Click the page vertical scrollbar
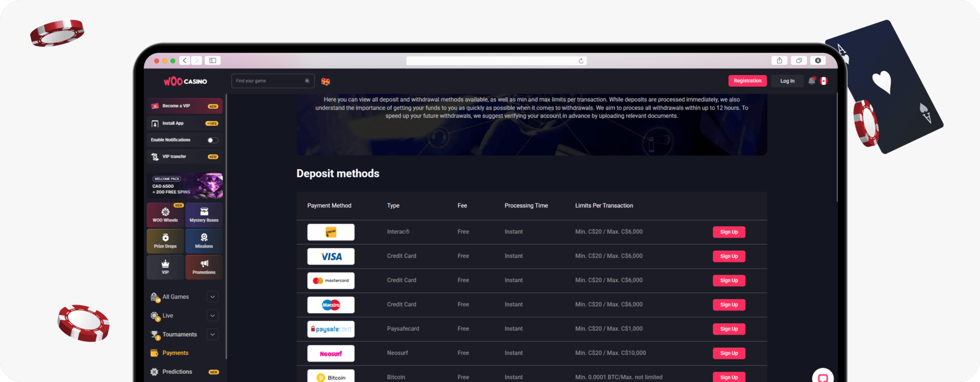 [x=837, y=147]
